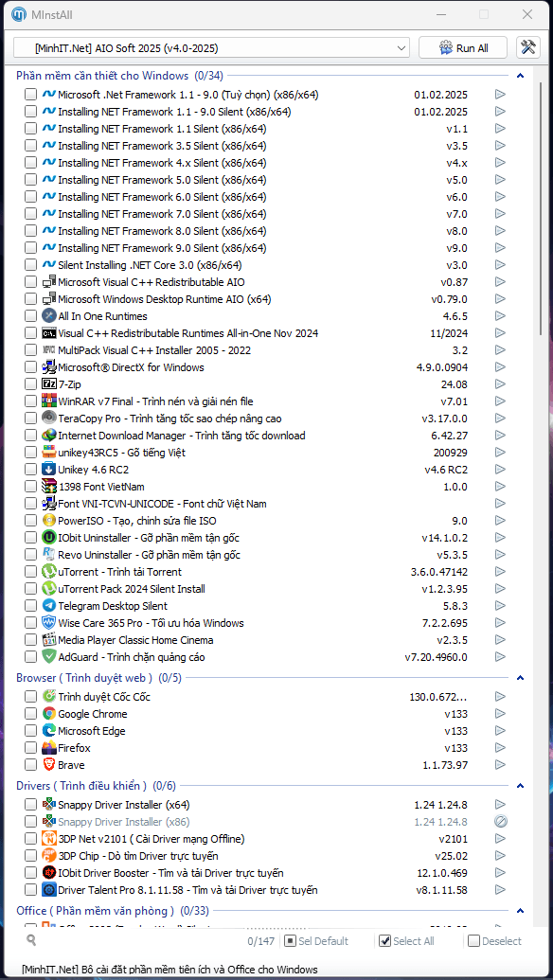Screen dimensions: 553x980
Task: Click the search magnifier icon
Action: (x=31, y=940)
